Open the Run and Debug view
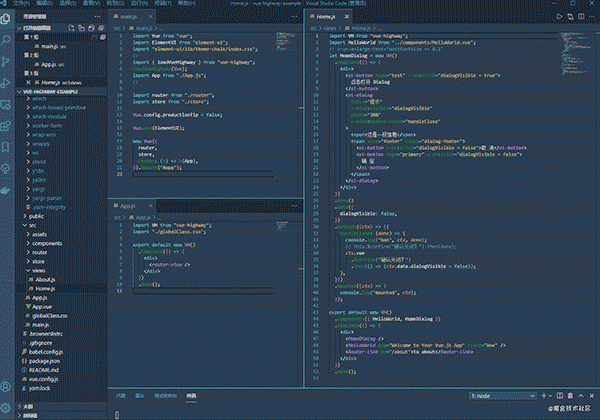The width and height of the screenshot is (600, 420). pyautogui.click(x=6, y=83)
